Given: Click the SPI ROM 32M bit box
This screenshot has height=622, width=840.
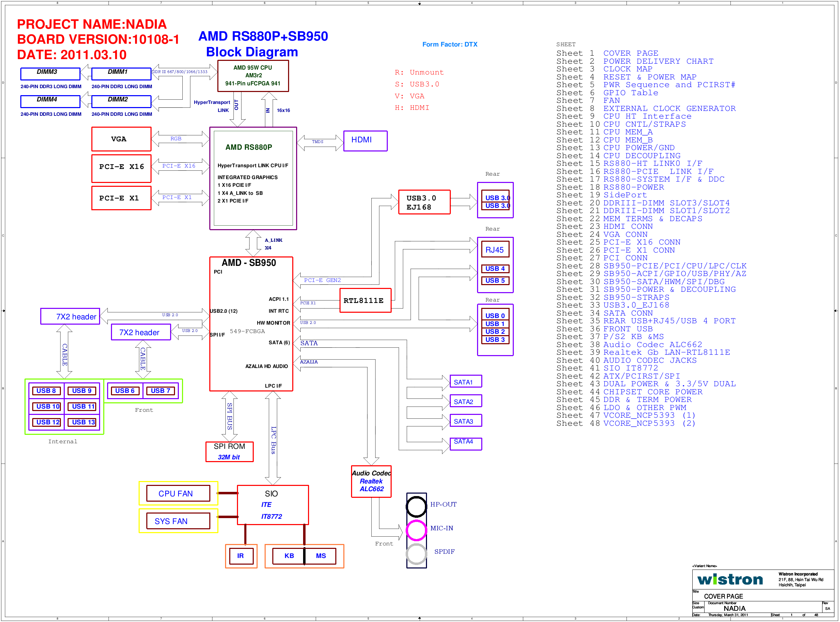Looking at the screenshot, I should point(229,451).
